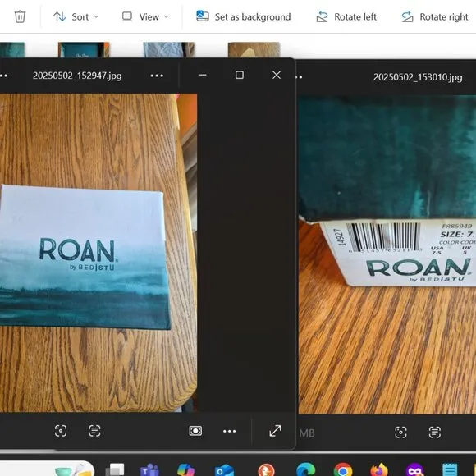The height and width of the screenshot is (476, 476).
Task: Start visual search in the 153010 photo window
Action: tap(400, 432)
